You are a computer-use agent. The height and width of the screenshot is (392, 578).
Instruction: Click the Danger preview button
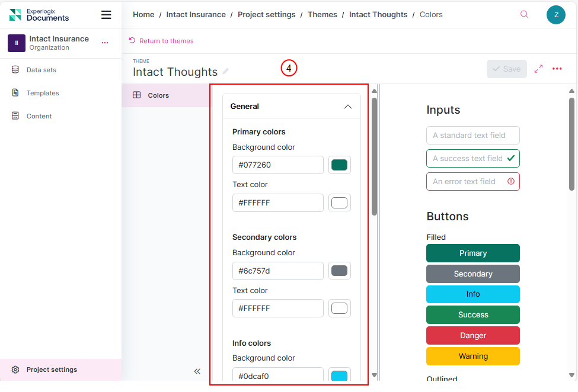(472, 335)
